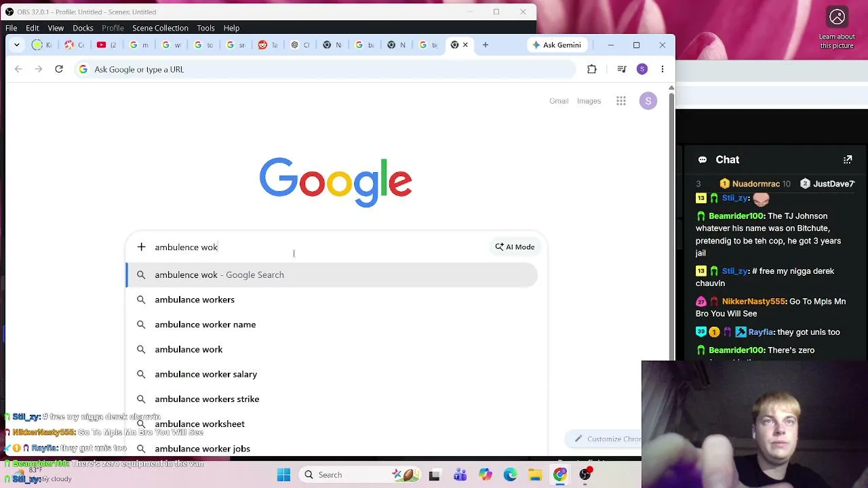The image size is (868, 488).
Task: Close the active Chrome tab
Action: 465,45
